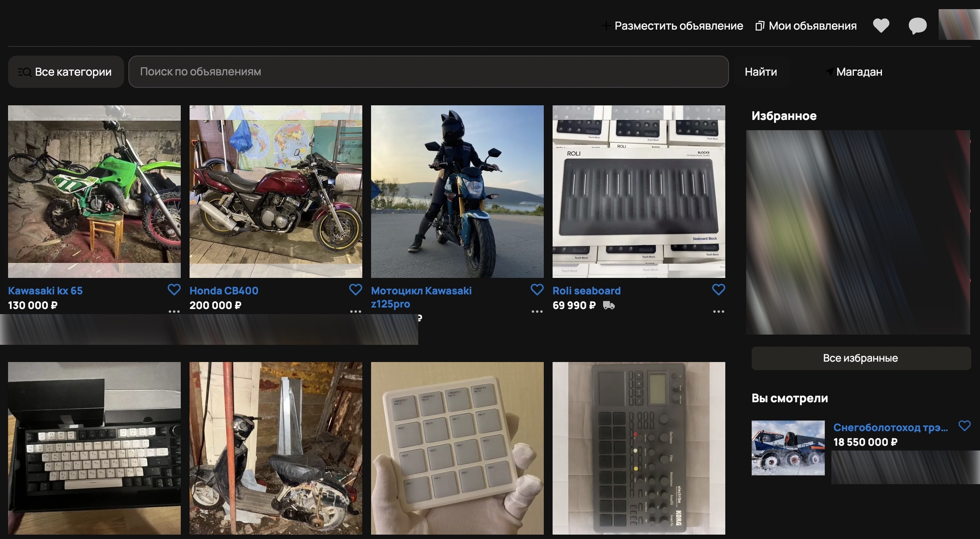
Task: Toggle heart on Мотоцикл Kawasaki z125pro
Action: click(x=537, y=289)
